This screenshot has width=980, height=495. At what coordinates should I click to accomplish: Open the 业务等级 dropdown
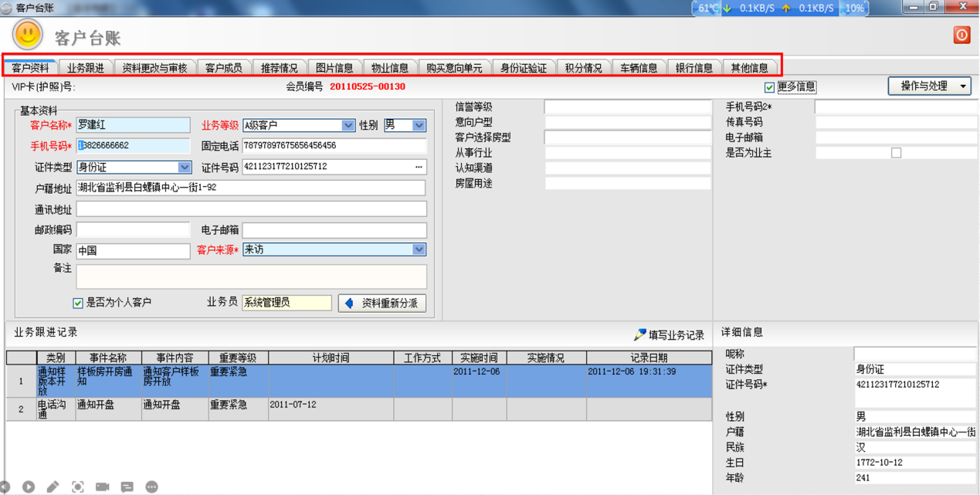[348, 125]
